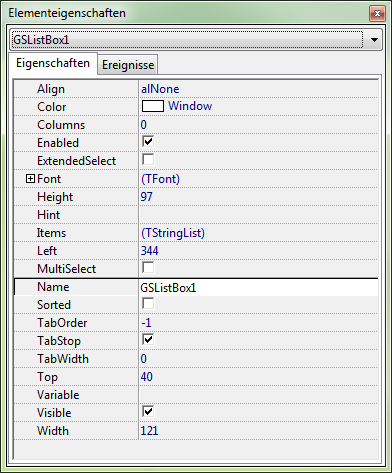Screen dimensions: 392x473
Task: Click the TabWidth value 0
Action: pyautogui.click(x=144, y=359)
